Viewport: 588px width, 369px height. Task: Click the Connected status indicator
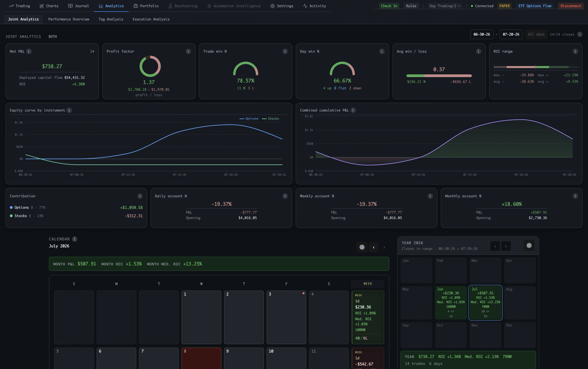tap(482, 6)
